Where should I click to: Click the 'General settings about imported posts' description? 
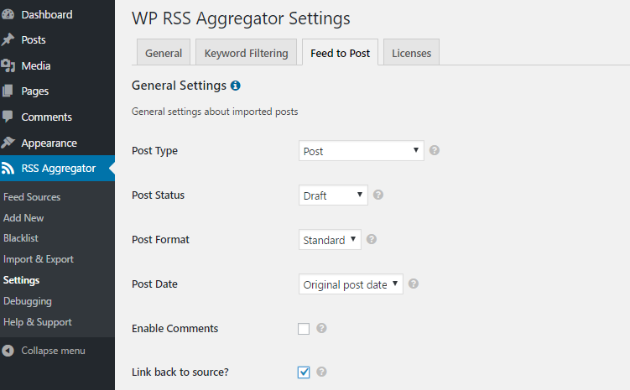click(x=215, y=112)
